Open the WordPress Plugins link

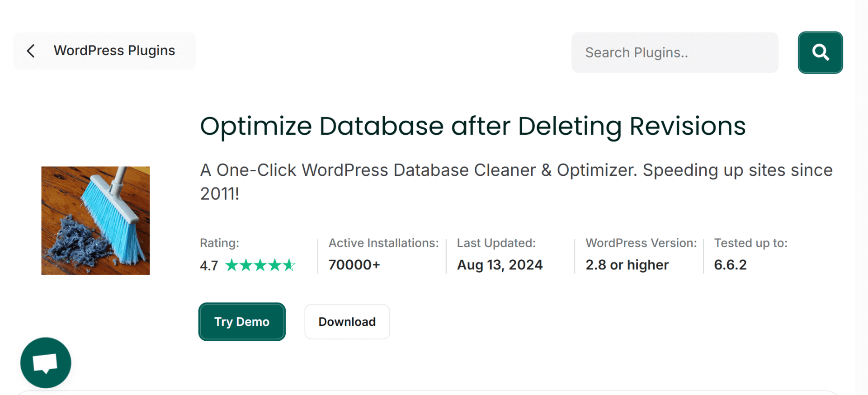pos(114,51)
